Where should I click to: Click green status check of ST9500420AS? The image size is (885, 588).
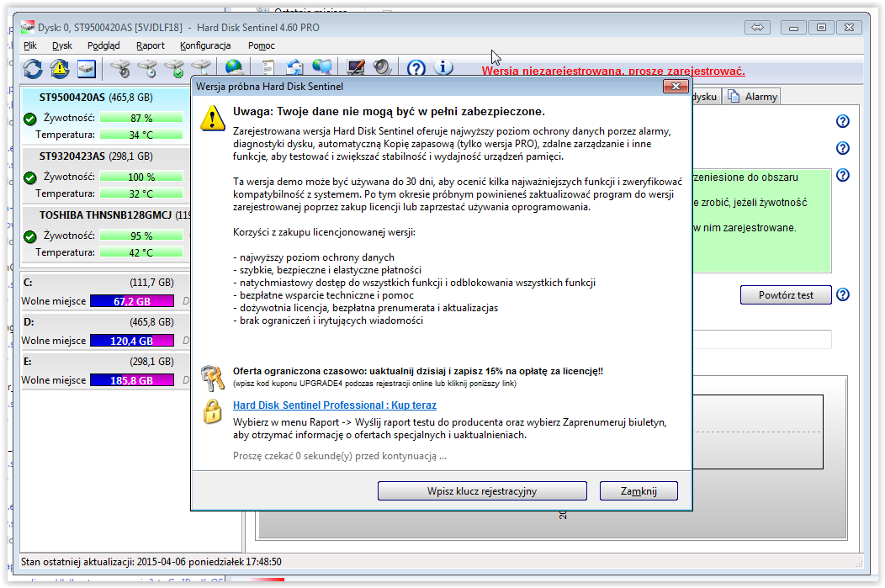click(30, 119)
